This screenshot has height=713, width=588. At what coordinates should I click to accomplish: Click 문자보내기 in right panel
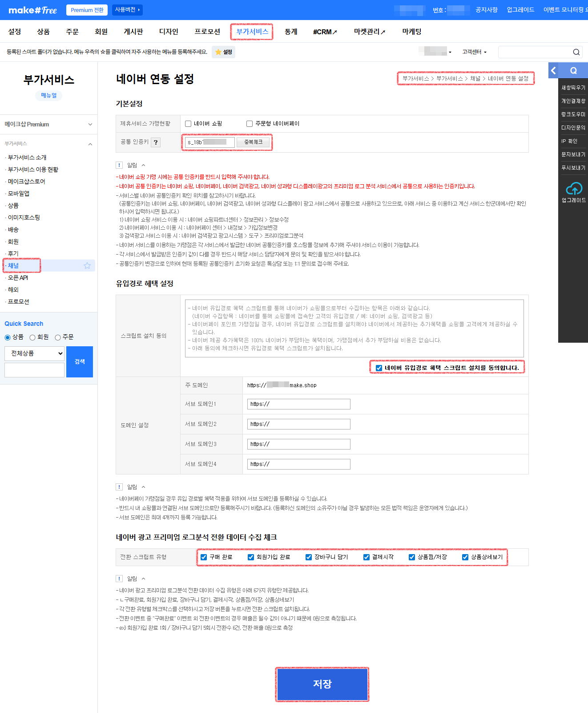pos(573,154)
